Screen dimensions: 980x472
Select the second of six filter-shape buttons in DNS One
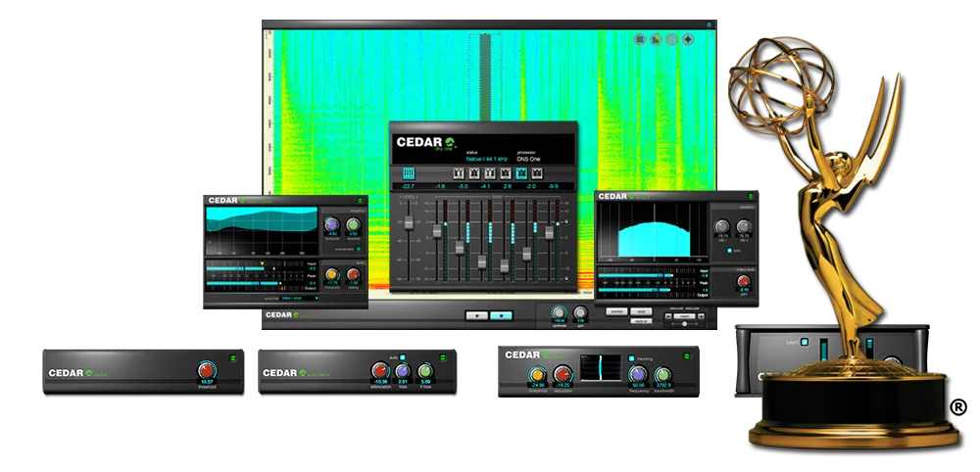click(474, 173)
